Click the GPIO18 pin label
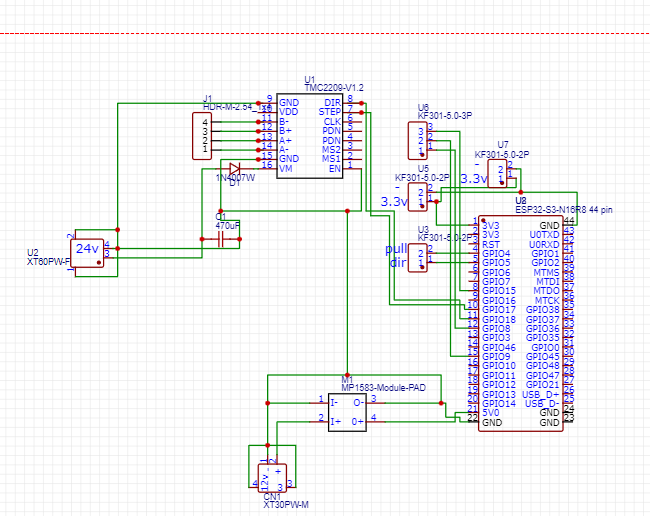Image resolution: width=650 pixels, height=516 pixels. [x=499, y=320]
